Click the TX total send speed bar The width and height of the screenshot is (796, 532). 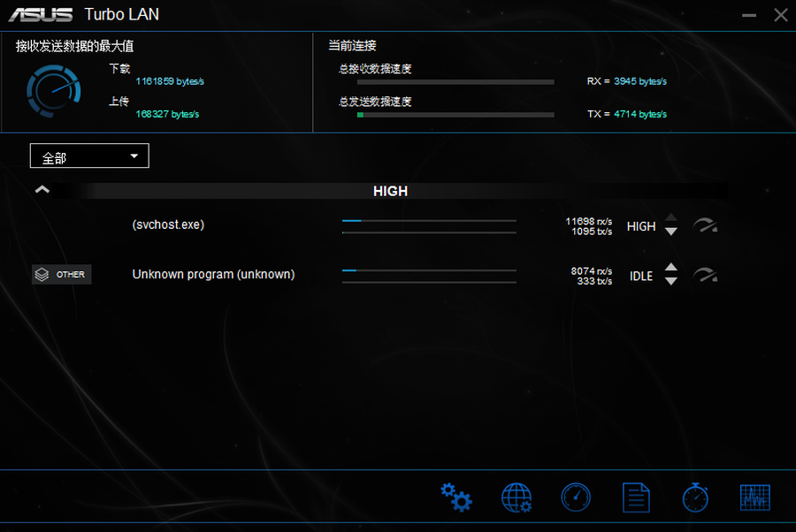point(455,115)
